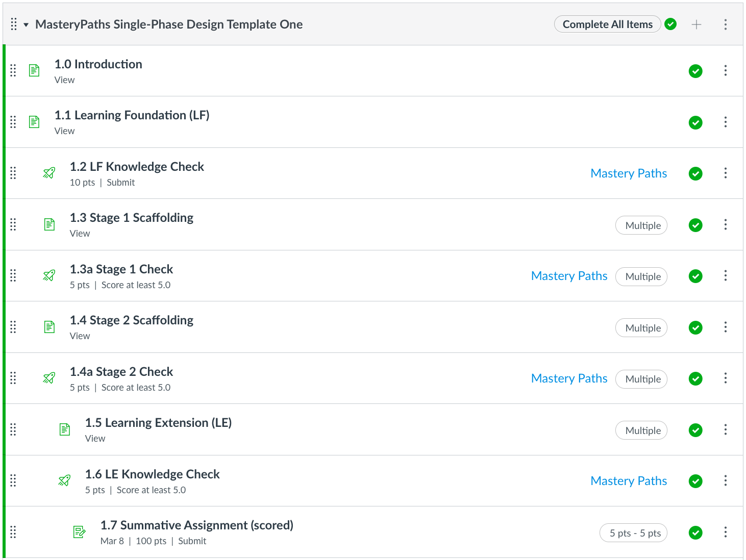Open options menu for 1.3a Stage 1 Check
This screenshot has width=746, height=560.
726,275
